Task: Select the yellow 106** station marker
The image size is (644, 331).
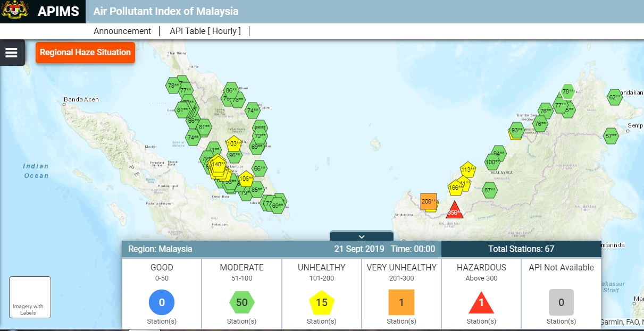Action: click(x=246, y=179)
